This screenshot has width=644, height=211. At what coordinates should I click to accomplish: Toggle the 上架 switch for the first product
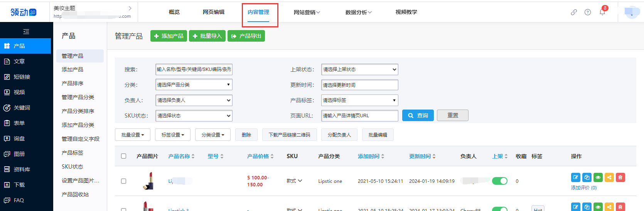[x=500, y=181]
